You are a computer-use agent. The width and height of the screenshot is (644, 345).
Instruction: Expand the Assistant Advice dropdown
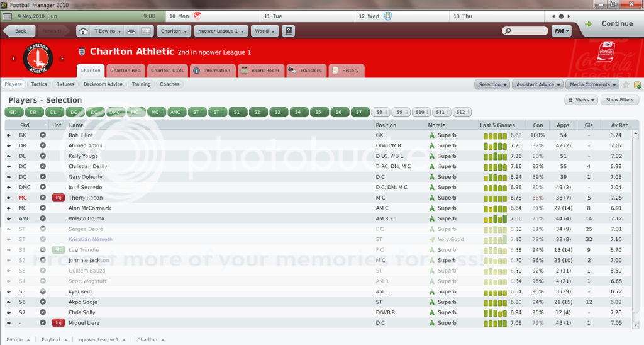click(x=537, y=84)
